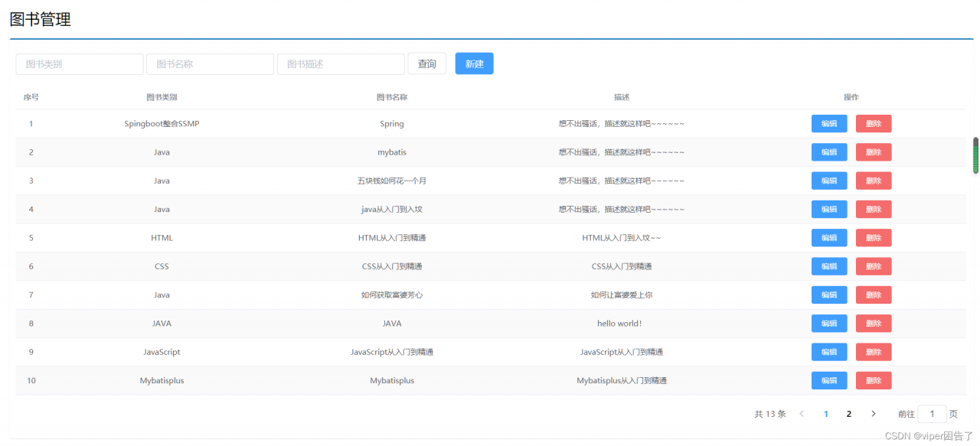The height and width of the screenshot is (446, 980).
Task: Edit the hello world! book row
Action: tap(829, 324)
